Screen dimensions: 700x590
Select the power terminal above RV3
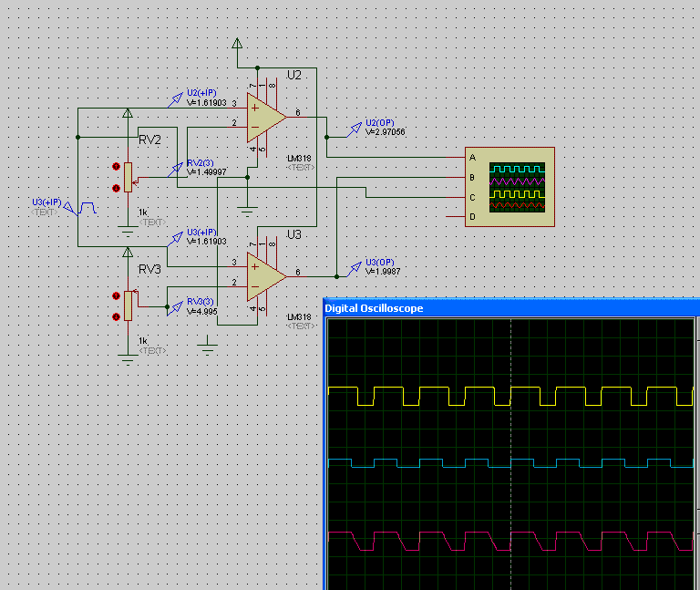(x=128, y=253)
